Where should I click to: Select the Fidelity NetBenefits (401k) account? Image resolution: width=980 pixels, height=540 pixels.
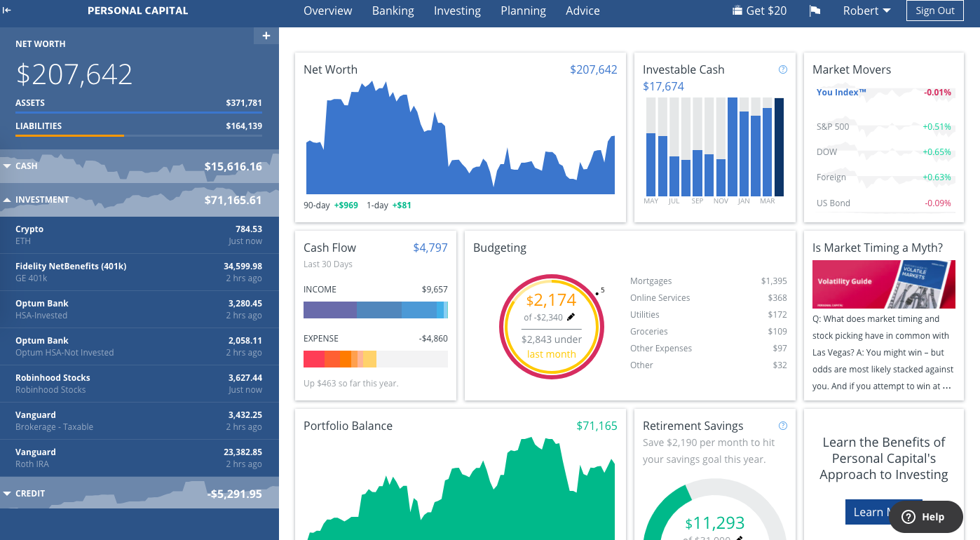(139, 272)
